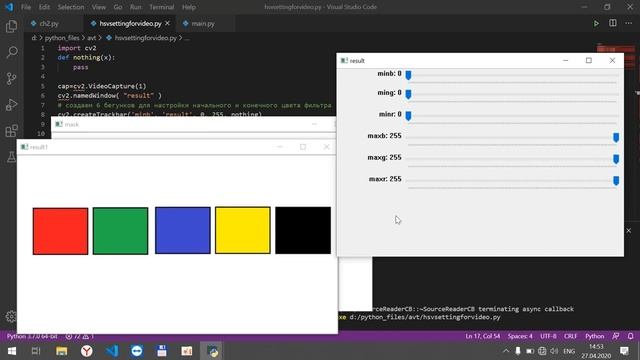
Task: Click the maxg slider handle
Action: (x=616, y=159)
